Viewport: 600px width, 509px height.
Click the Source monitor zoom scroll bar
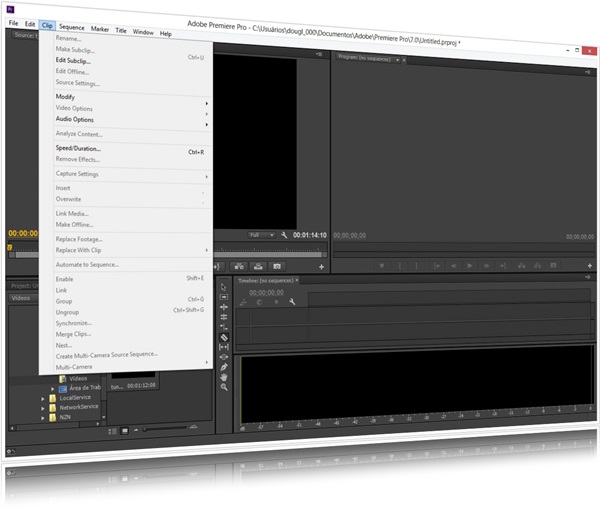pyautogui.click(x=268, y=254)
